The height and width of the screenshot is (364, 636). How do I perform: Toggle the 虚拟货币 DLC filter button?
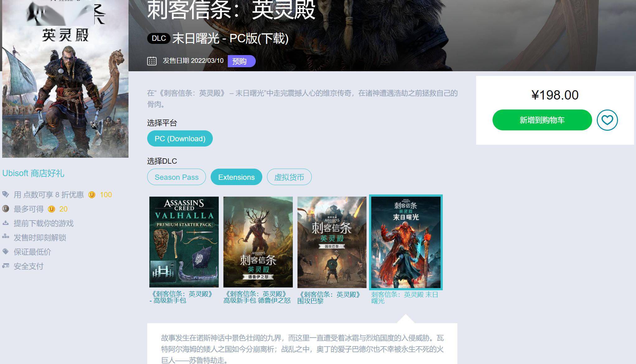point(289,176)
